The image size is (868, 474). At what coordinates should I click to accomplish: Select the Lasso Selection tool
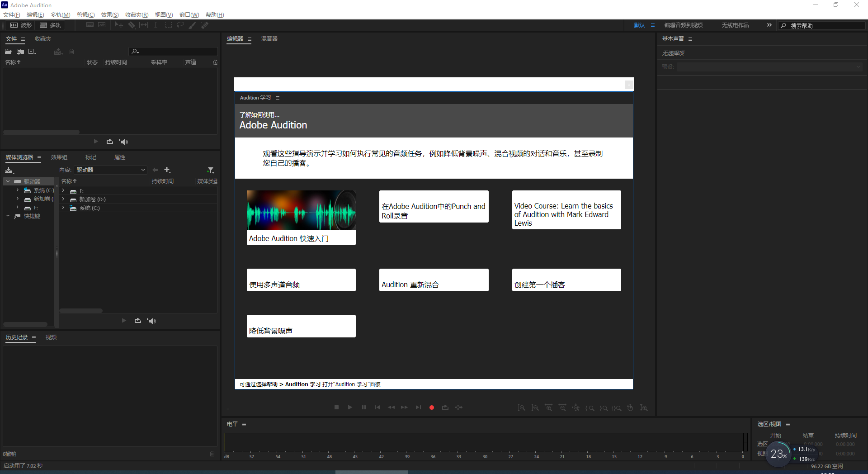[180, 25]
